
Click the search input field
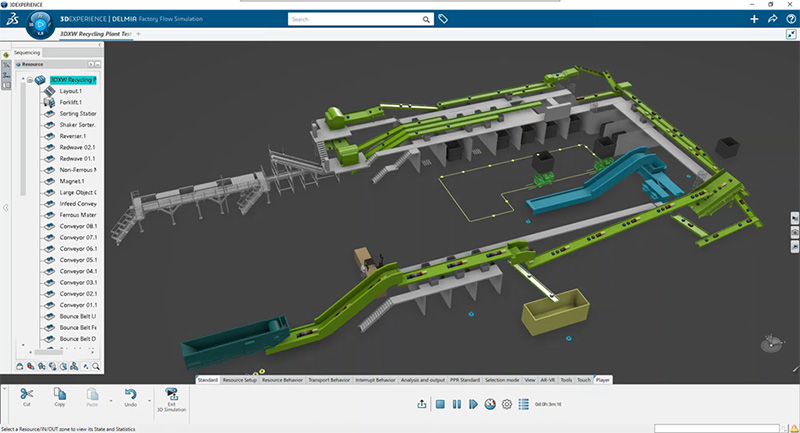click(x=355, y=19)
